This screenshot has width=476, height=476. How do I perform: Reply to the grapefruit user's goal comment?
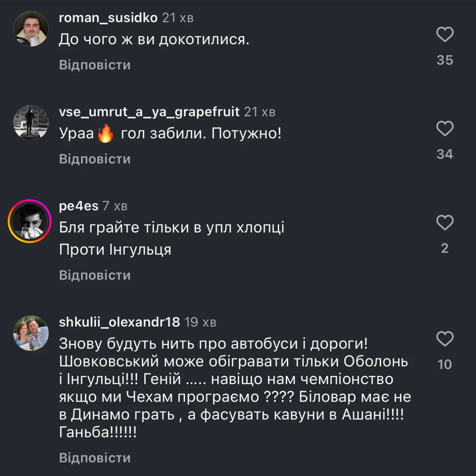(95, 159)
